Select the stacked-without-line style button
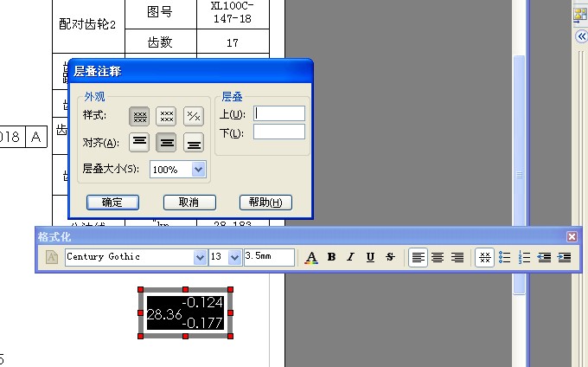588x367 pixels. 166,116
